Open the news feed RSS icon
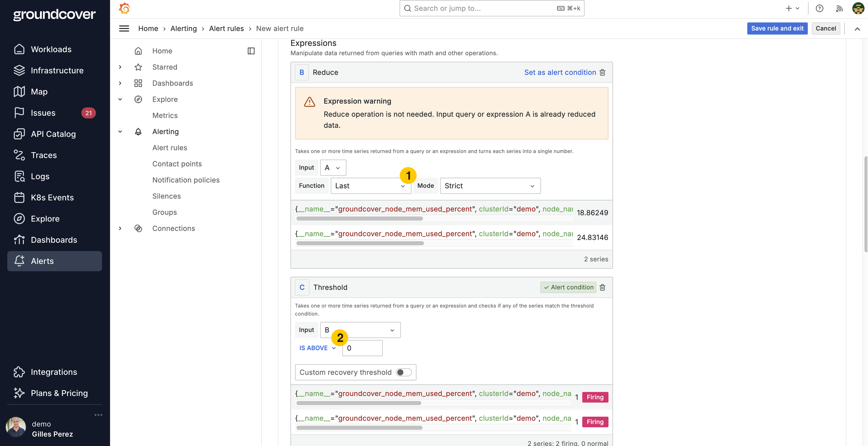 (x=839, y=8)
